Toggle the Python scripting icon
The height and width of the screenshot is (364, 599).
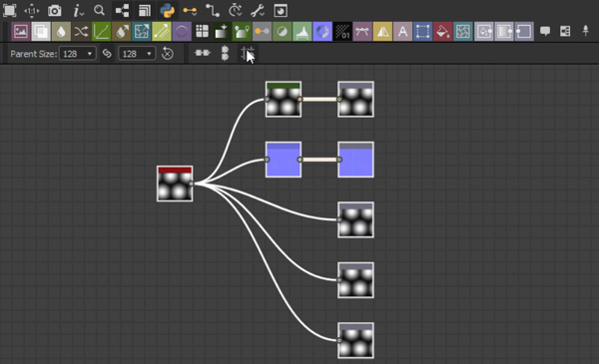167,11
